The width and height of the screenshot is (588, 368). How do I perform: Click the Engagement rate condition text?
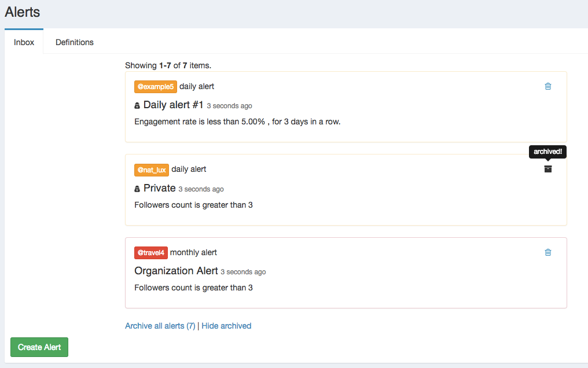(x=237, y=122)
